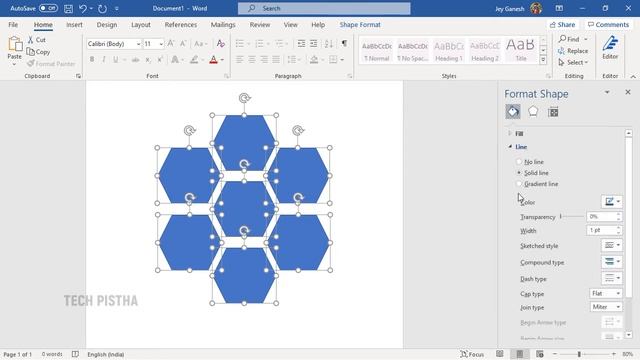This screenshot has width=640, height=360.
Task: Clear all formatting icon
Action: (x=221, y=43)
